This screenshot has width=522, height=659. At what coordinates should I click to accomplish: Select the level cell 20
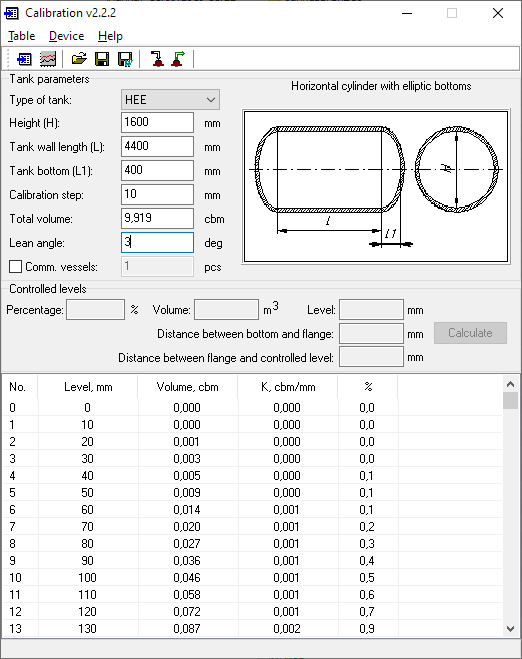(x=87, y=442)
